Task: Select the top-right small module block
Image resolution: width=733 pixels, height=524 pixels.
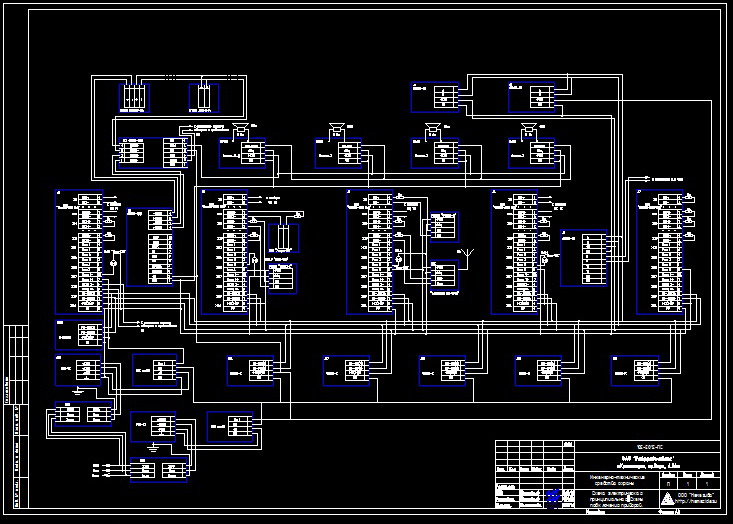Action: tap(531, 98)
